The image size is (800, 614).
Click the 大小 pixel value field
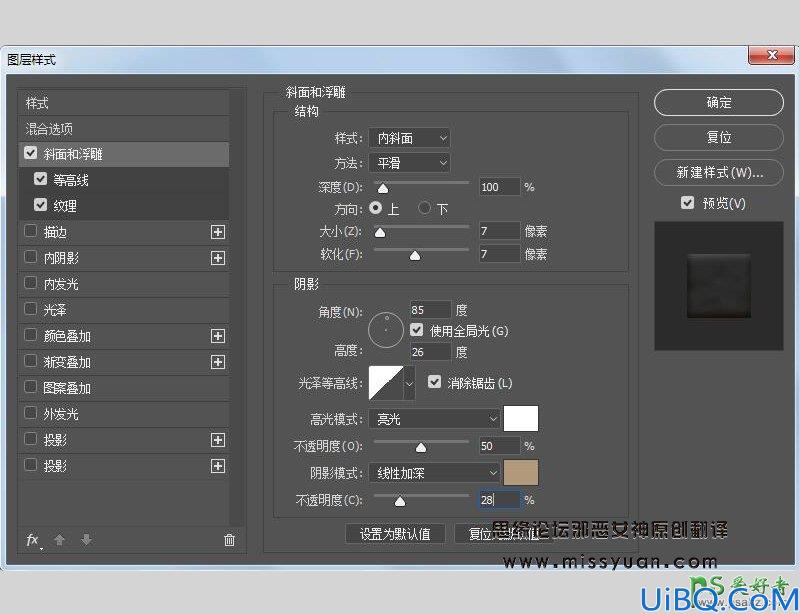pos(499,231)
